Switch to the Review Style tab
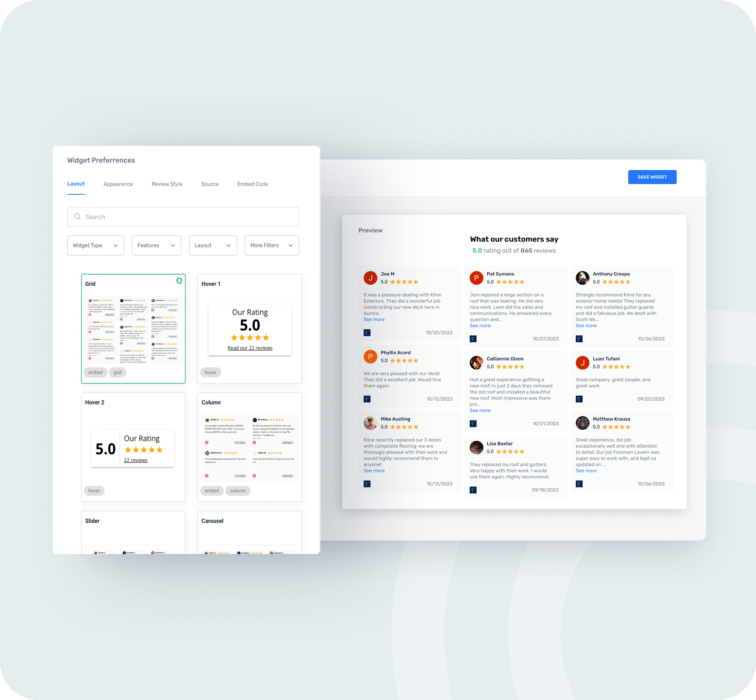756x700 pixels. click(167, 184)
